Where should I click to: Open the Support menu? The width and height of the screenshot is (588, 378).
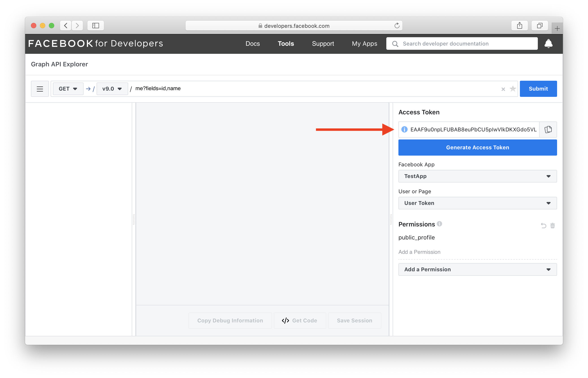click(323, 44)
